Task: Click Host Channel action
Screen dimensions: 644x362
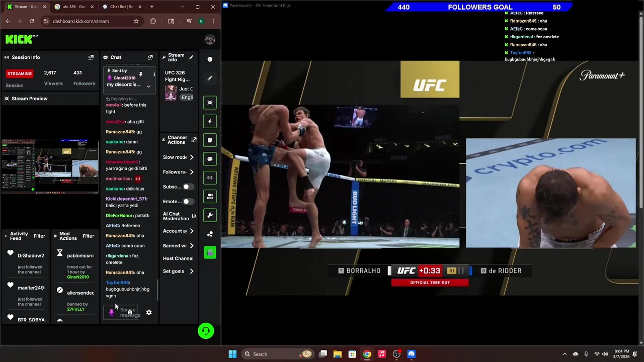Action: tap(178, 258)
